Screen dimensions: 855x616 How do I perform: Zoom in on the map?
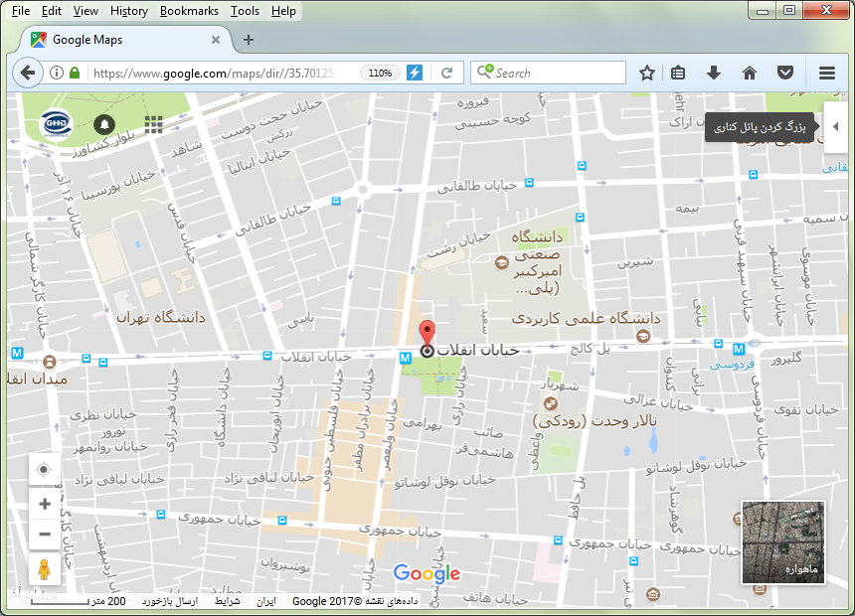click(45, 505)
